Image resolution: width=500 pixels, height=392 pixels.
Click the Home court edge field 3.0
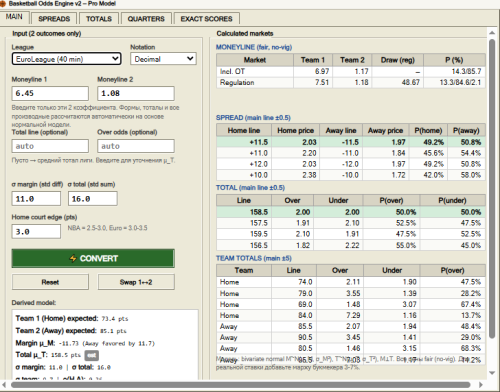tap(36, 231)
